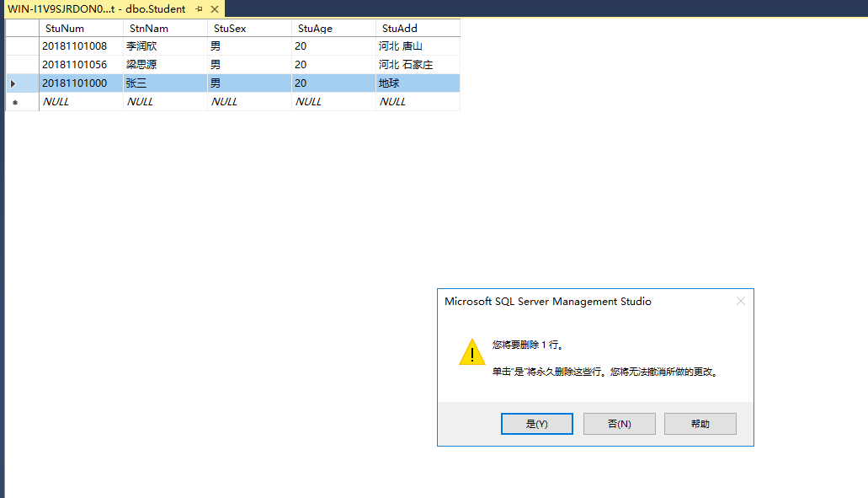Close the dbo.Student tab
This screenshot has width=868, height=498.
[x=214, y=9]
